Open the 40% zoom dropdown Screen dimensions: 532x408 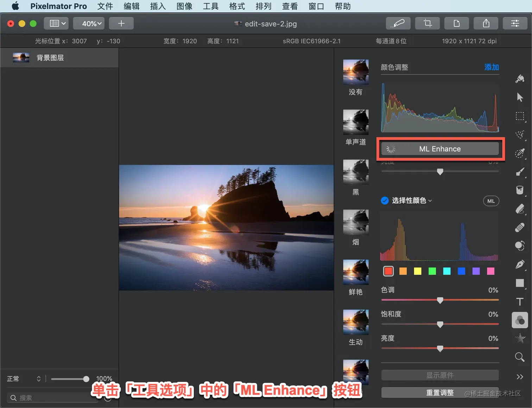pos(89,23)
